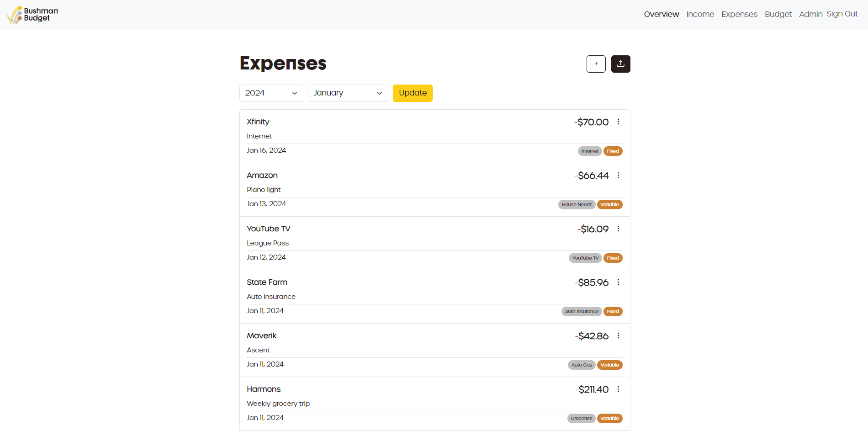Open the Maverik expense kebab menu

(x=619, y=335)
